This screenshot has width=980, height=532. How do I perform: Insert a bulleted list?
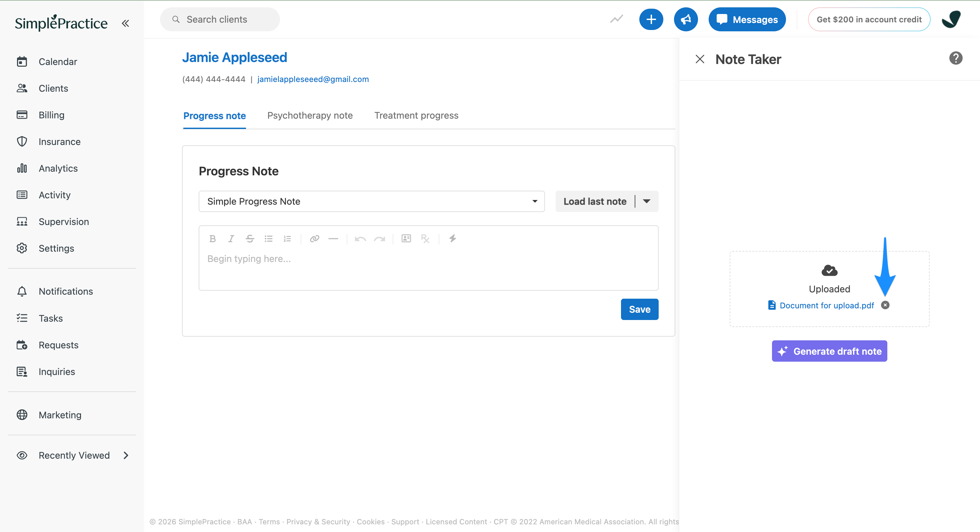[x=269, y=239]
